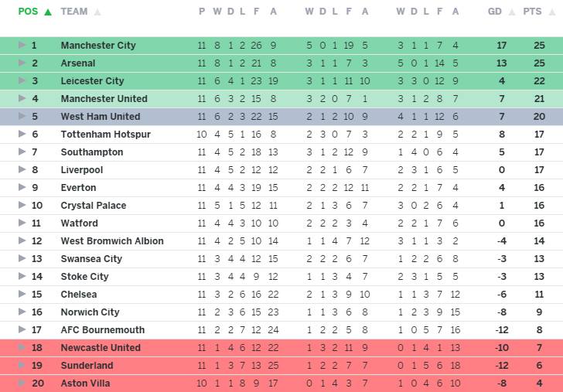Expand the Manchester City row arrow

pyautogui.click(x=22, y=45)
